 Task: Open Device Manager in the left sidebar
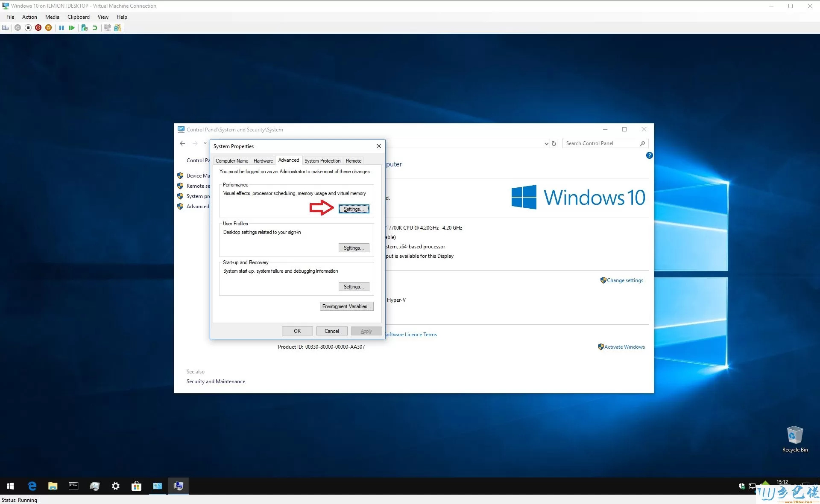pos(198,176)
